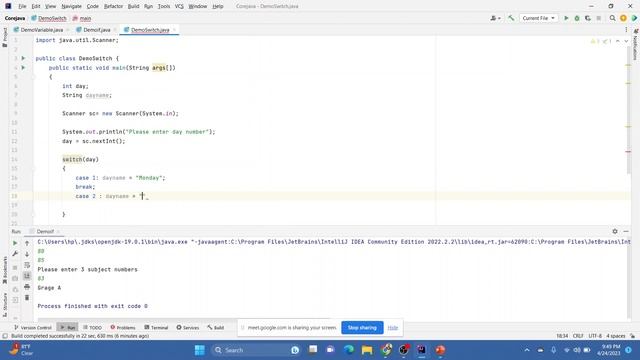
Task: Open the Build tool window
Action: coord(216,327)
